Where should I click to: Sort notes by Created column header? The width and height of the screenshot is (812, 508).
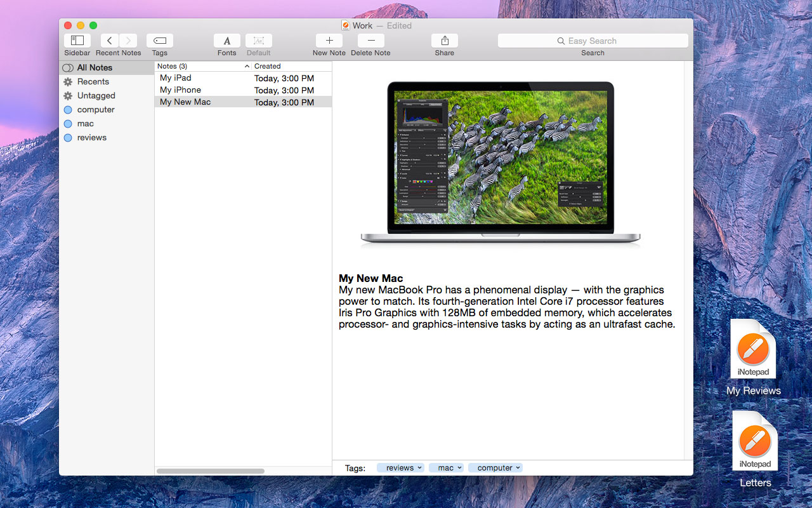click(291, 66)
